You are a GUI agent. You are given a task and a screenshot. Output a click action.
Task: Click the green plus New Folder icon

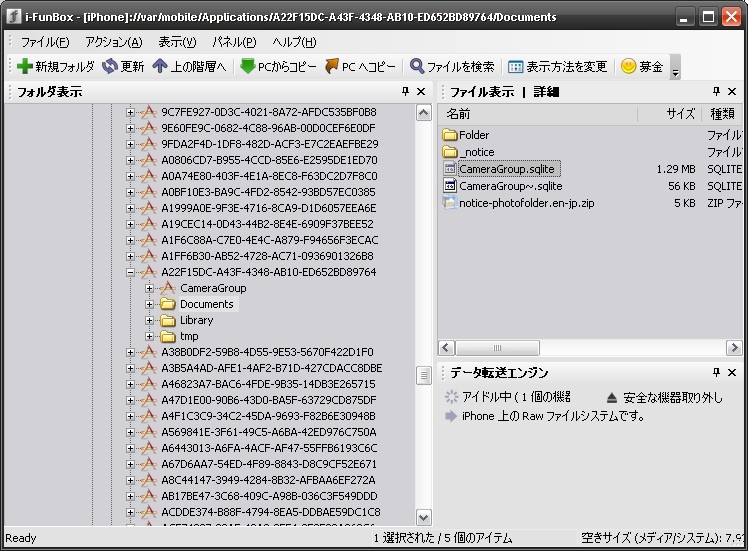25,66
